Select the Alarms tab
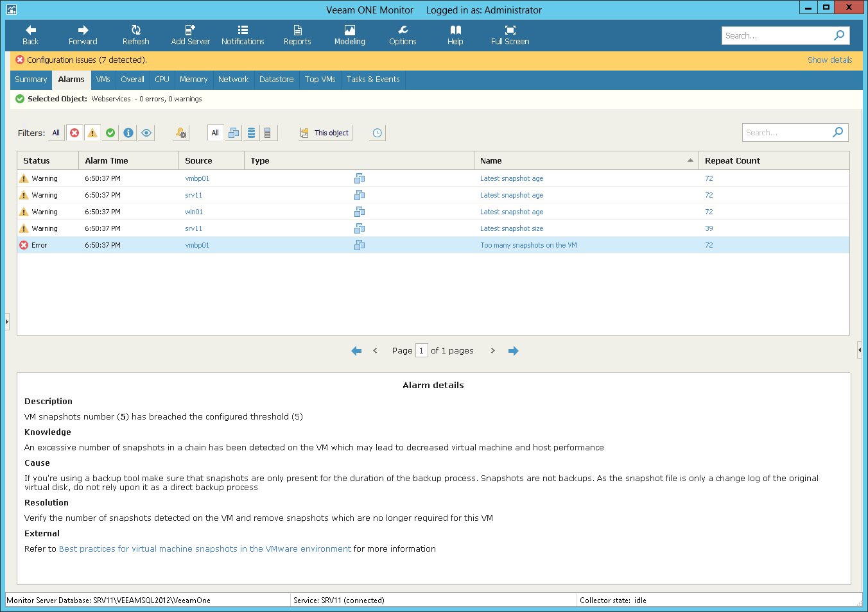This screenshot has width=868, height=612. coord(71,80)
